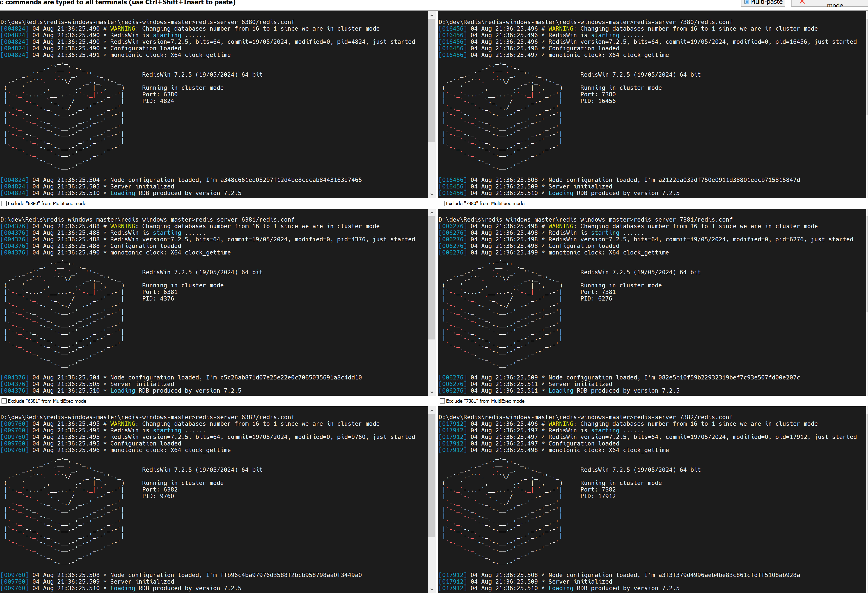Click scroll-down arrow of 6380 terminal
Viewport: 868px width, 596px height.
pyautogui.click(x=432, y=194)
